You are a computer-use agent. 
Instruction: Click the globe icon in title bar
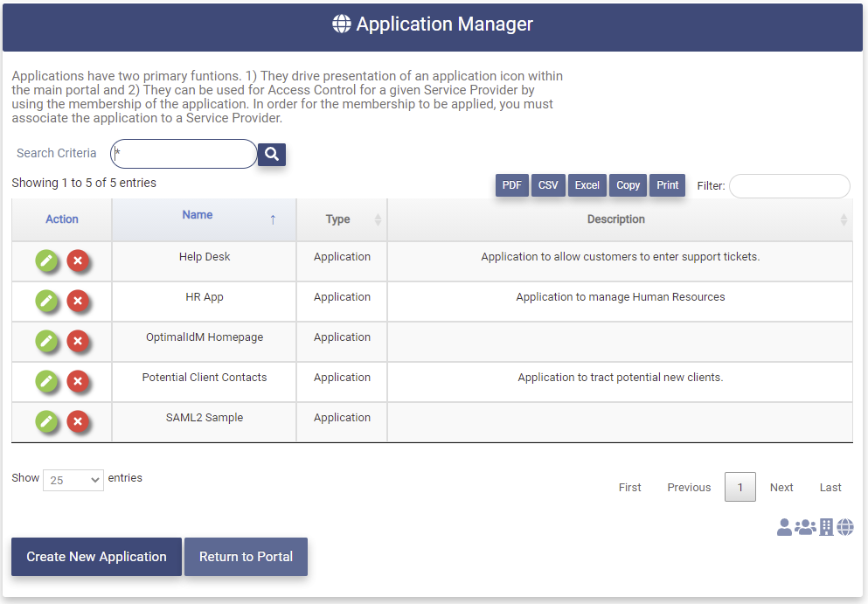pyautogui.click(x=342, y=24)
